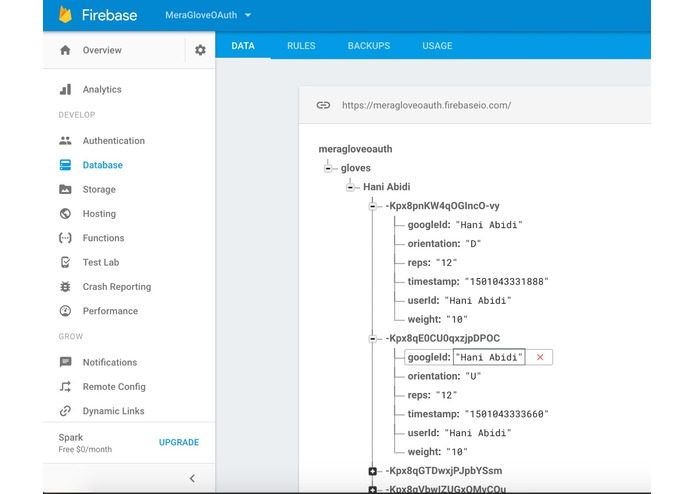Select the meragloveoauth root node

(355, 149)
